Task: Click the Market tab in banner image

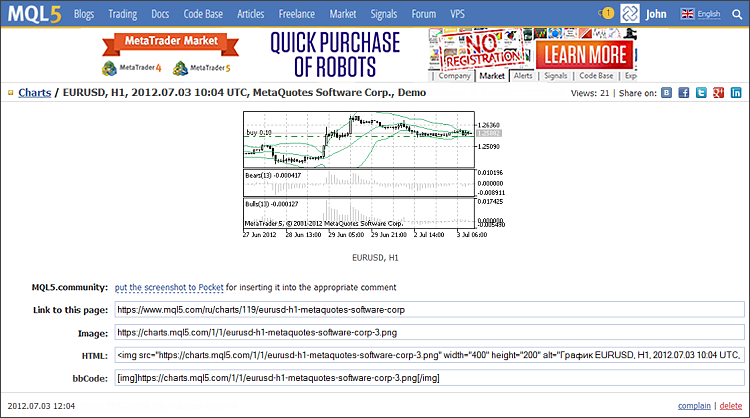Action: click(492, 76)
